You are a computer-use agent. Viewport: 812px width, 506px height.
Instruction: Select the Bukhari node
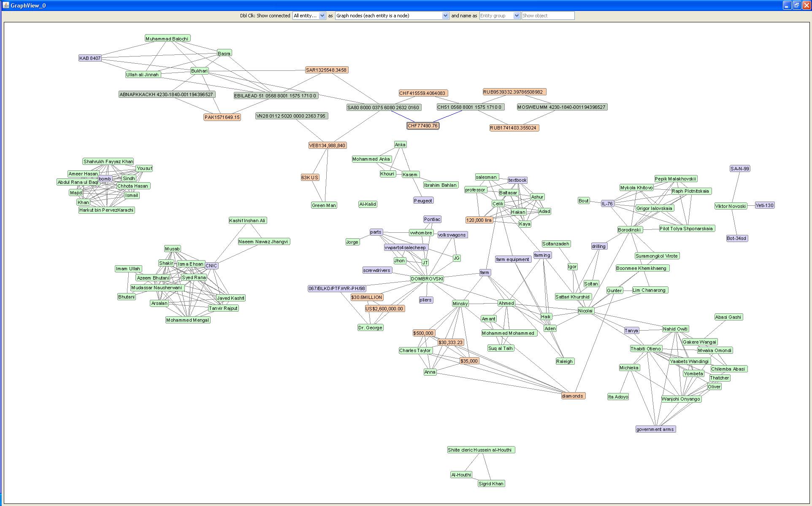[199, 71]
